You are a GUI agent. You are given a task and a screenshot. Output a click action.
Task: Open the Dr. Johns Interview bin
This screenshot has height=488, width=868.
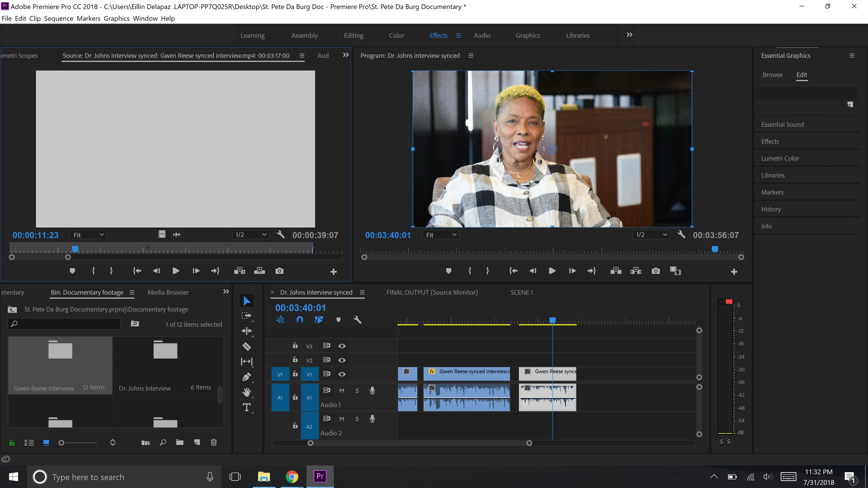click(165, 351)
